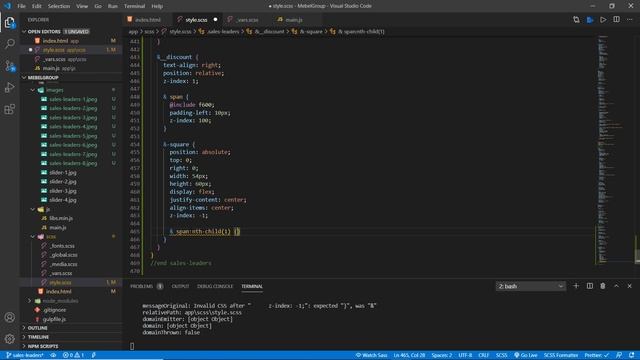Switch to the index.html editor tab
Viewport: 640px width, 360px height.
(x=147, y=20)
